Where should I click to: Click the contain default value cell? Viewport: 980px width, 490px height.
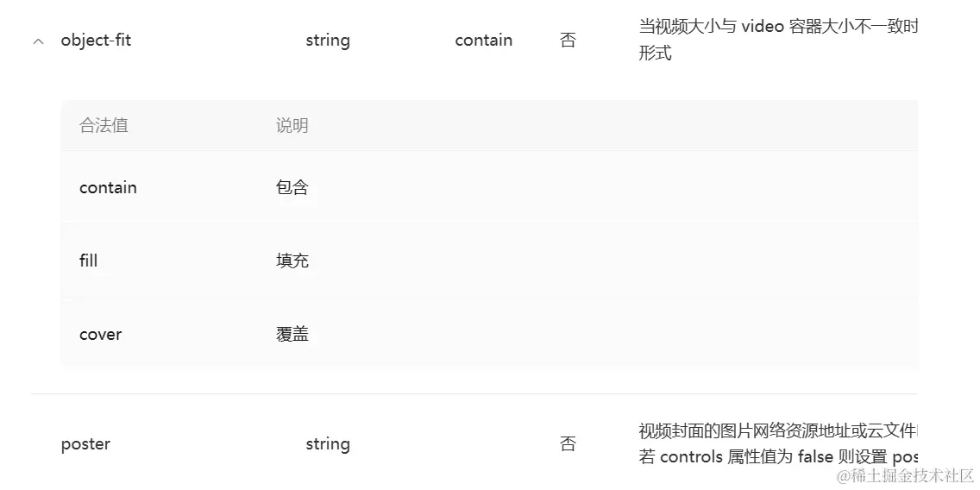[484, 40]
